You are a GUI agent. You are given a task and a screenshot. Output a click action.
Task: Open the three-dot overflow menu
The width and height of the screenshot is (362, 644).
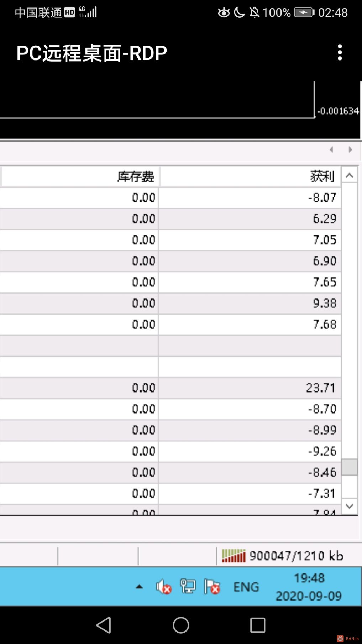(340, 52)
